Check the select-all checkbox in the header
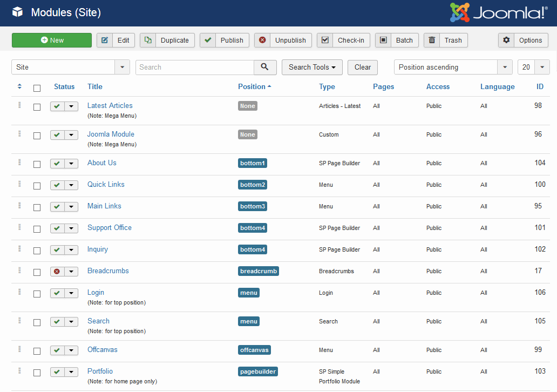The height and width of the screenshot is (392, 557). pos(37,88)
